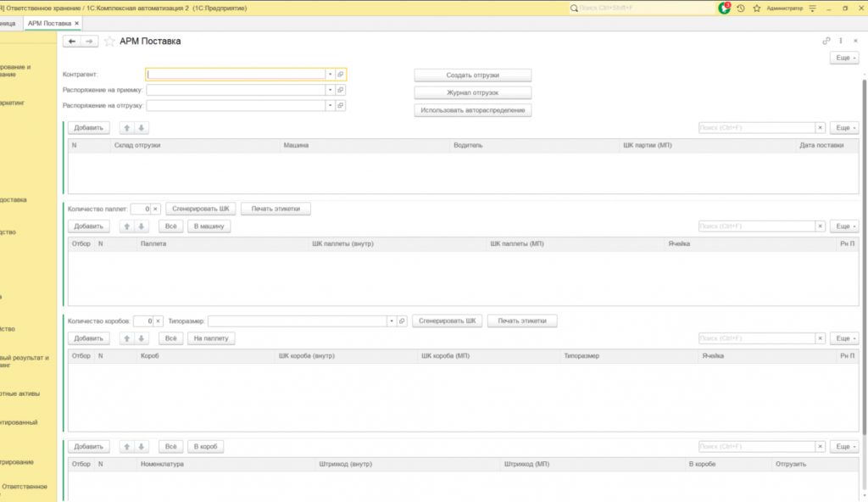Click Сгенерировать ШК for pallets
This screenshot has height=502, width=868.
(200, 209)
